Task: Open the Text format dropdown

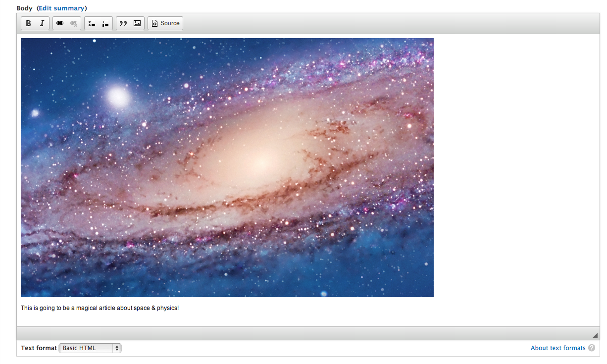Action: [90, 348]
